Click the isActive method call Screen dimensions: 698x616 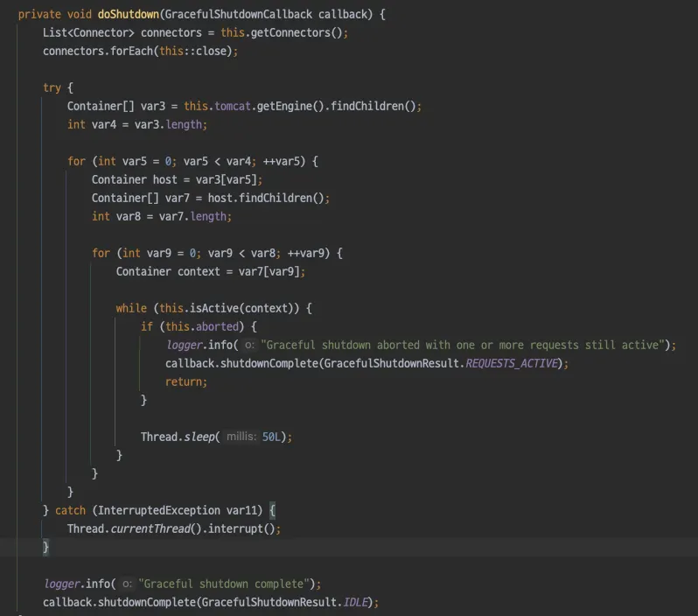[214, 308]
